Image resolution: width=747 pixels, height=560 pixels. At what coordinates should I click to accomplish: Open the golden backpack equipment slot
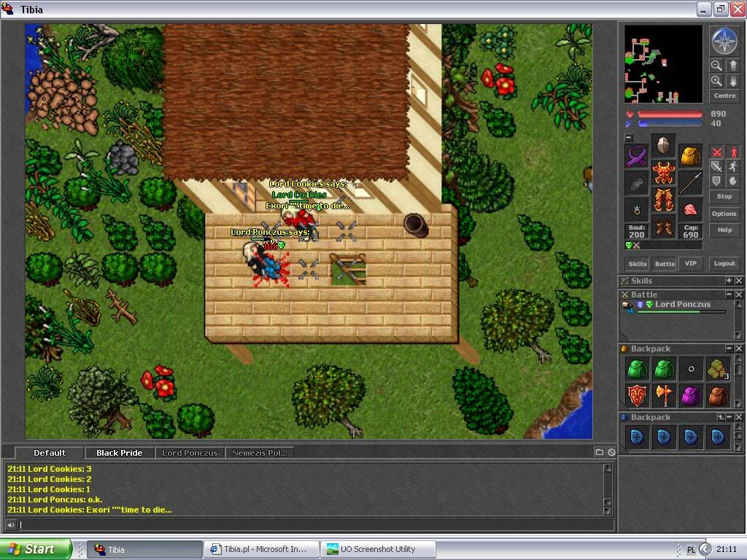click(690, 156)
